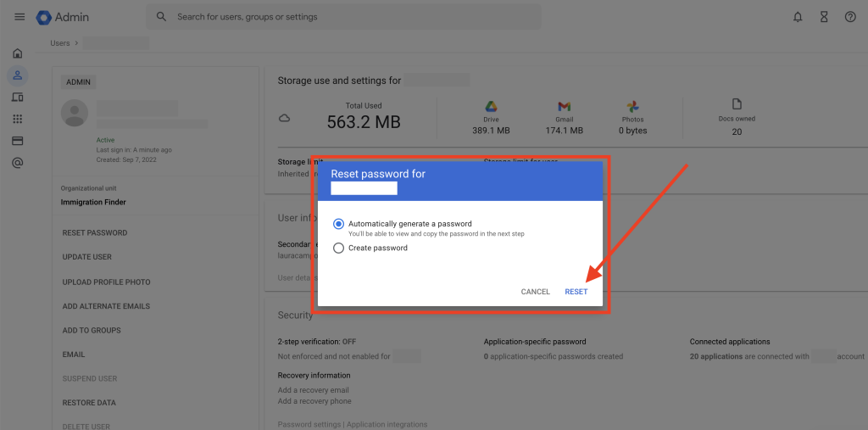Open the Help question mark icon
Viewport: 868px width, 430px height.
pyautogui.click(x=850, y=17)
